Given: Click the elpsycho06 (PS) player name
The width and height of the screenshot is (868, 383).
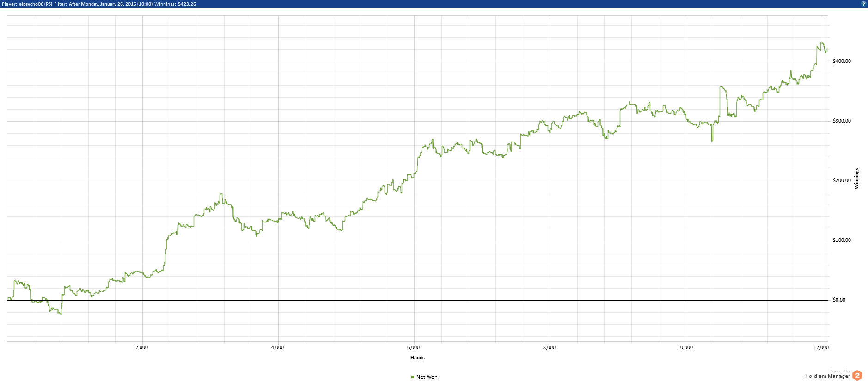Looking at the screenshot, I should pyautogui.click(x=36, y=4).
